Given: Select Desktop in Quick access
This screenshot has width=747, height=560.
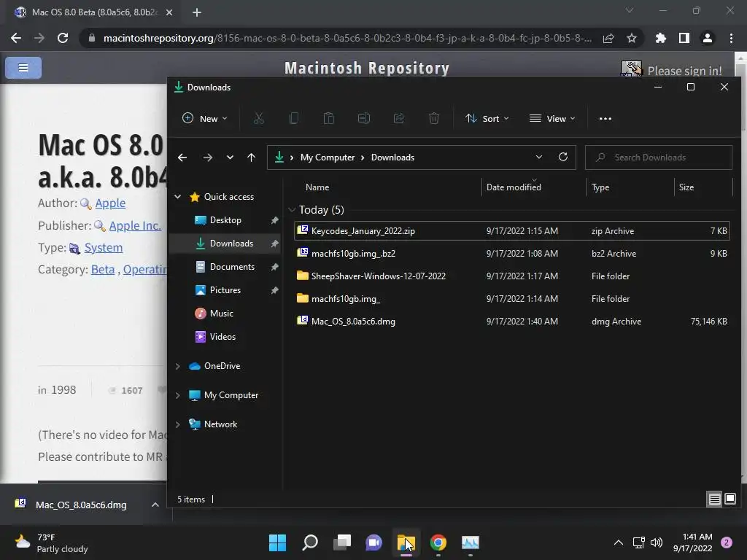Looking at the screenshot, I should point(225,220).
